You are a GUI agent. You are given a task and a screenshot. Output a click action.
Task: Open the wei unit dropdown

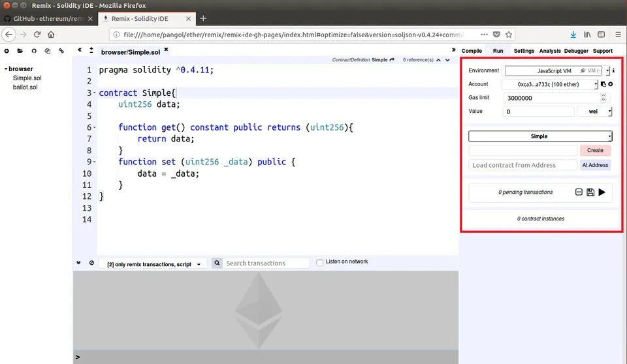point(594,112)
